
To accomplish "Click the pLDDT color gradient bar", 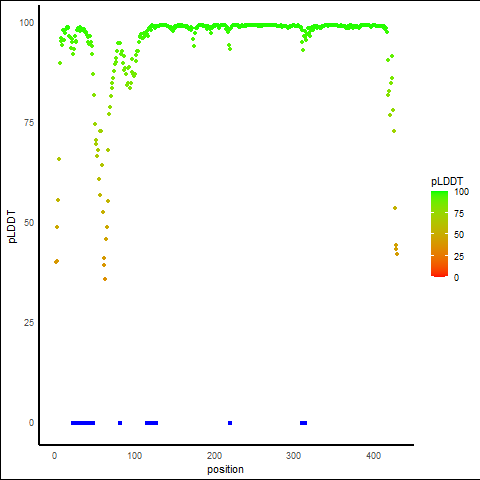I will [439, 234].
